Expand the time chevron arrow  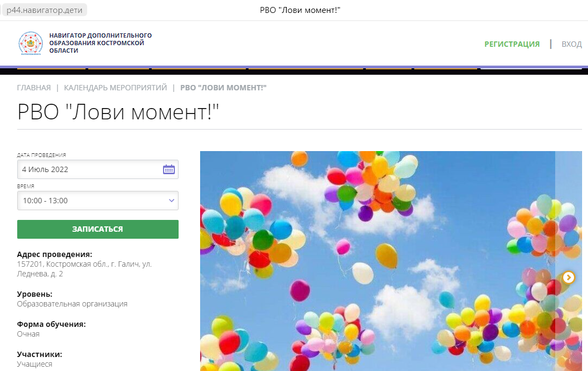172,201
